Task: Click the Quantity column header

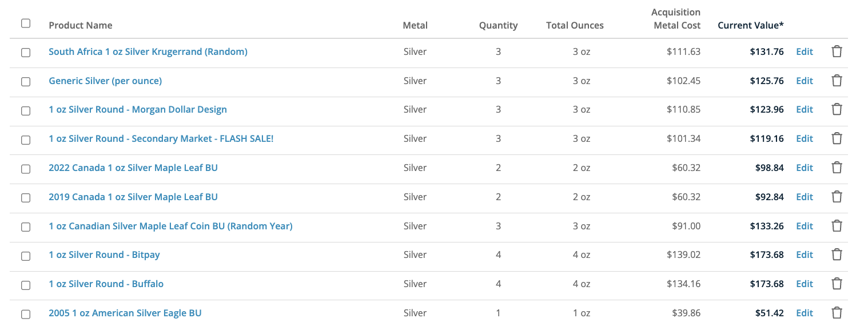Action: coord(498,25)
